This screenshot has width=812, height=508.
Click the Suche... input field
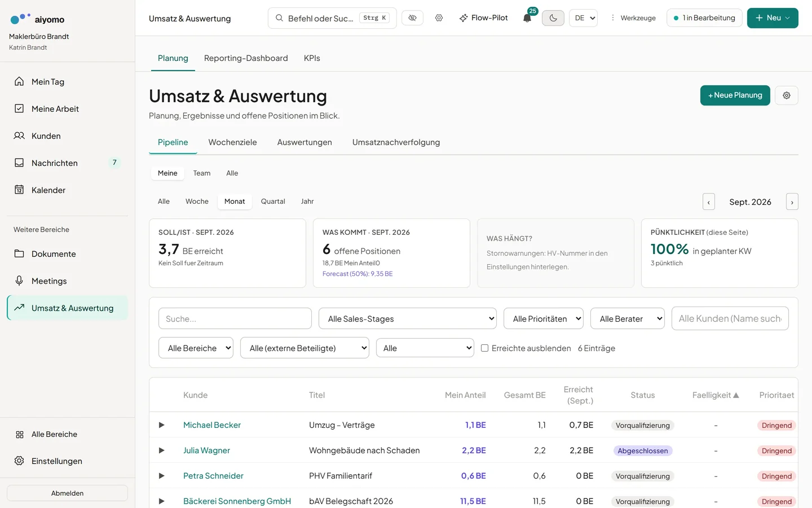point(235,319)
